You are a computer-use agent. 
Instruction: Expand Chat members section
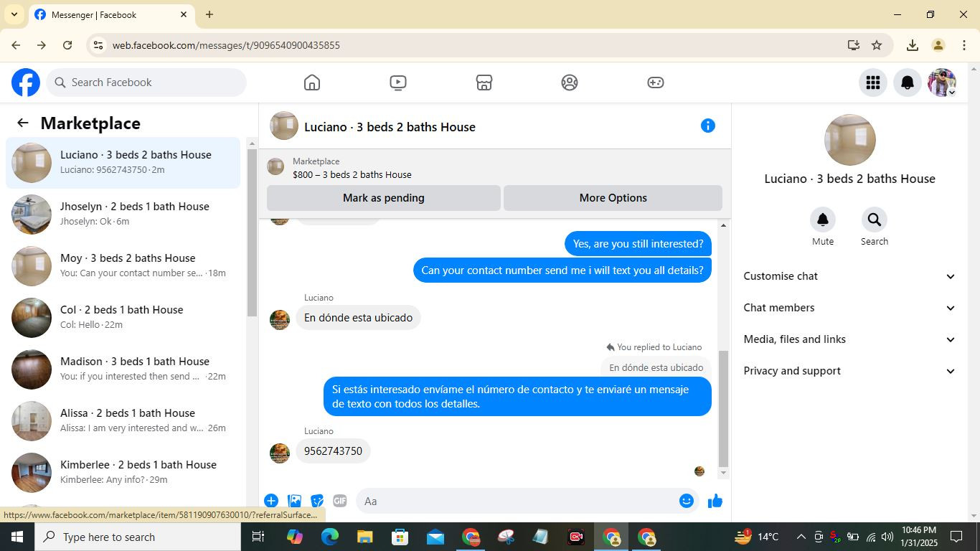click(x=850, y=308)
